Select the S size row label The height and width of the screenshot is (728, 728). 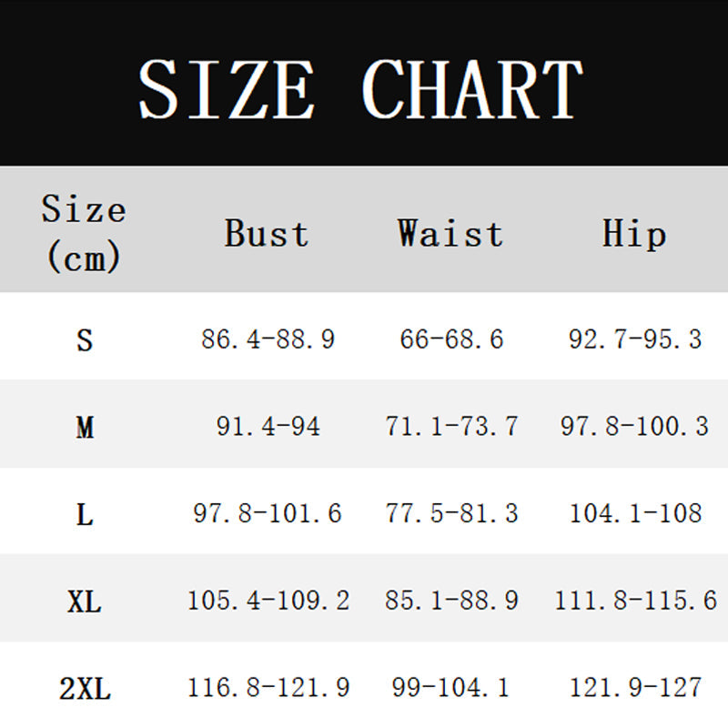(x=85, y=340)
